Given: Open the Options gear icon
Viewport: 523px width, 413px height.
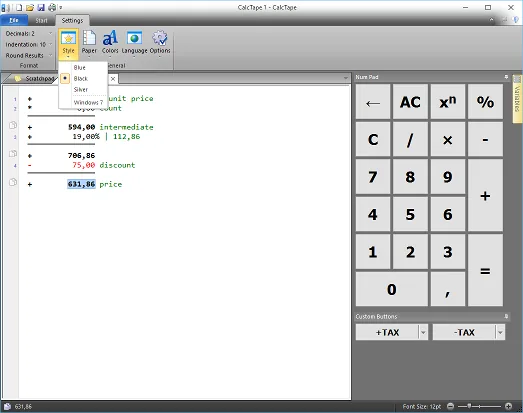Looking at the screenshot, I should pos(160,42).
